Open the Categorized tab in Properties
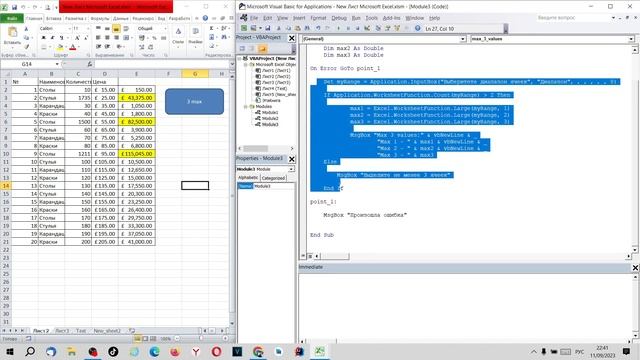Viewport: 640px width, 360px height. tap(273, 178)
